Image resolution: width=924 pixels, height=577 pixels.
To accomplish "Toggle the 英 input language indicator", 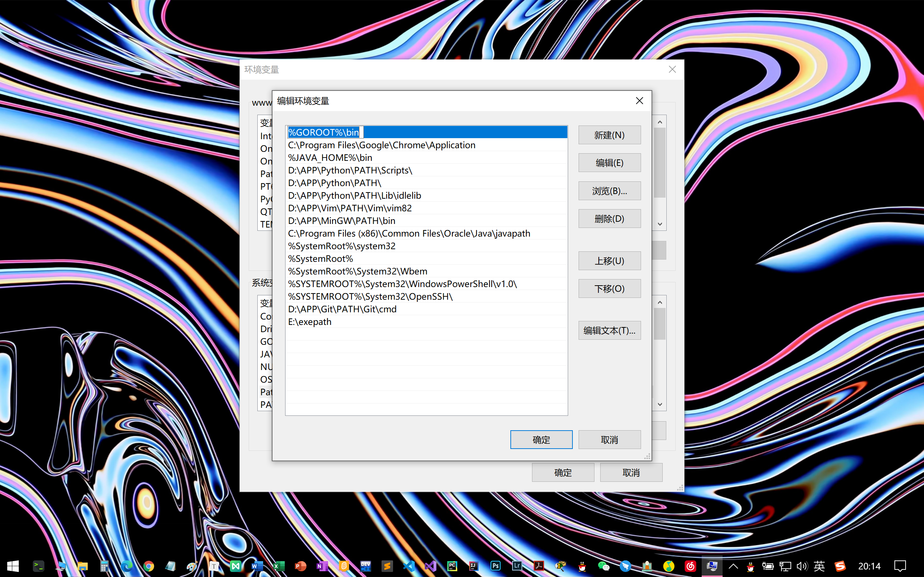I will (819, 566).
